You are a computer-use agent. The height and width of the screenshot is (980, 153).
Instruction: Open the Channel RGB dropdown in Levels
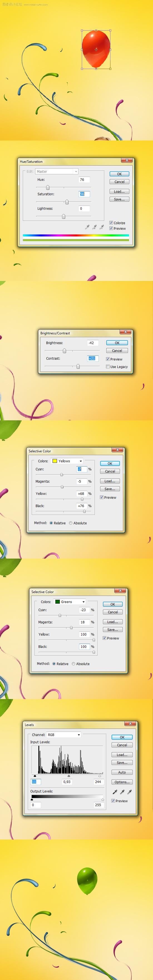coord(63,735)
